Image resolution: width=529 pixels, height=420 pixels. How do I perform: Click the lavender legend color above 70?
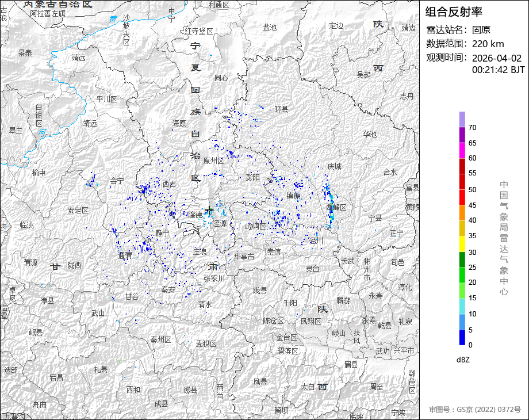(x=462, y=119)
